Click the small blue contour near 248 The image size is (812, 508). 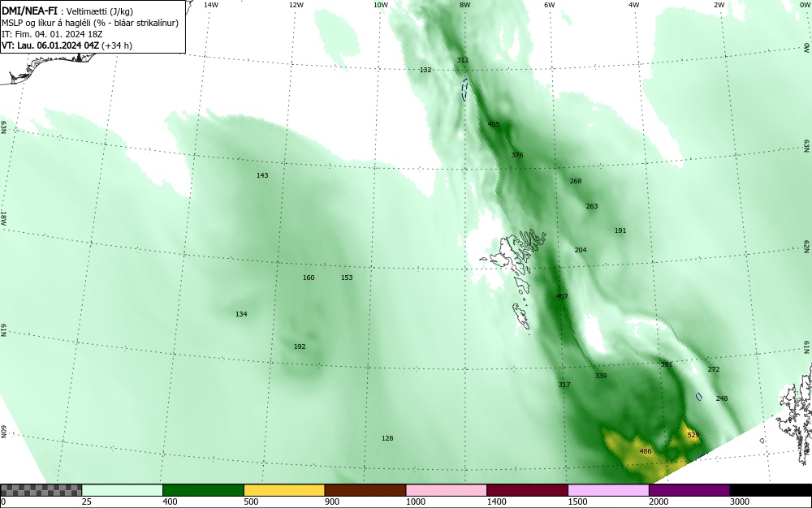pos(698,396)
